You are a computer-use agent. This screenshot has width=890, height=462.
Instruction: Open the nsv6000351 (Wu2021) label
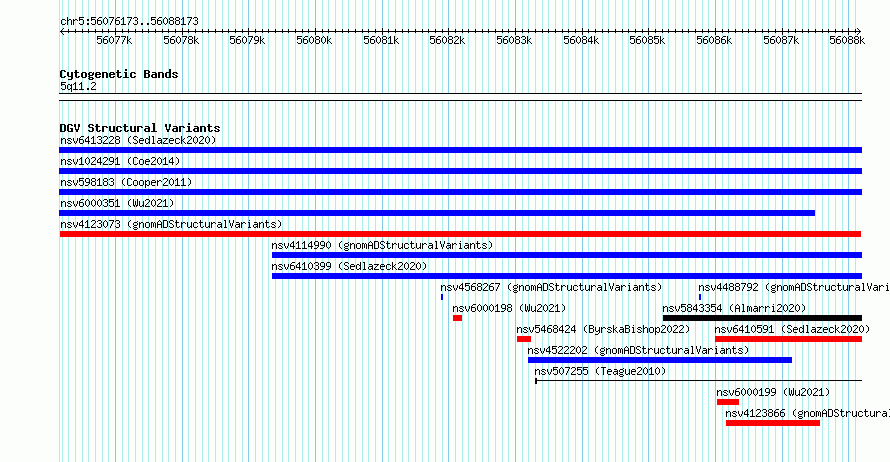[117, 203]
